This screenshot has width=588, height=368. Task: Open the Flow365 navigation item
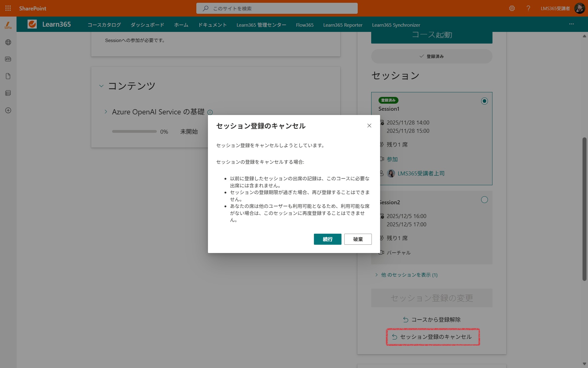pyautogui.click(x=305, y=25)
